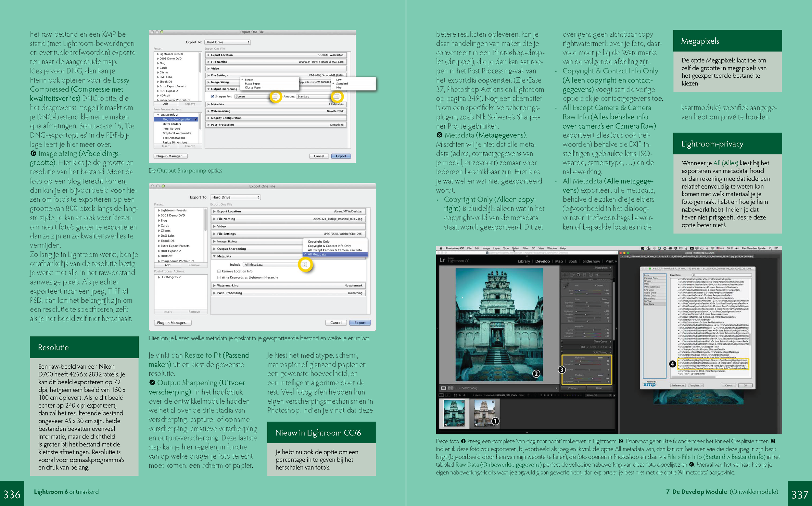The height and width of the screenshot is (506, 812).
Task: Click the filmstrip go-forward arrow icon
Action: (464, 396)
